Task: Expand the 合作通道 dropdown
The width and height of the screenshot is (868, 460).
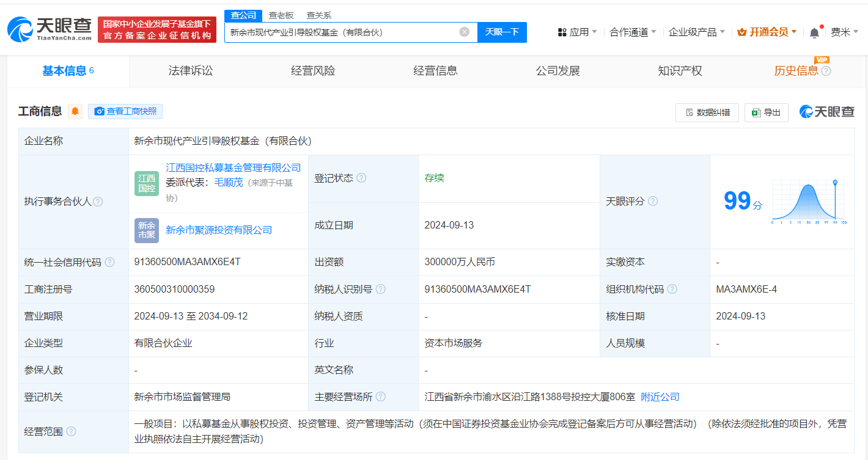Action: 633,32
